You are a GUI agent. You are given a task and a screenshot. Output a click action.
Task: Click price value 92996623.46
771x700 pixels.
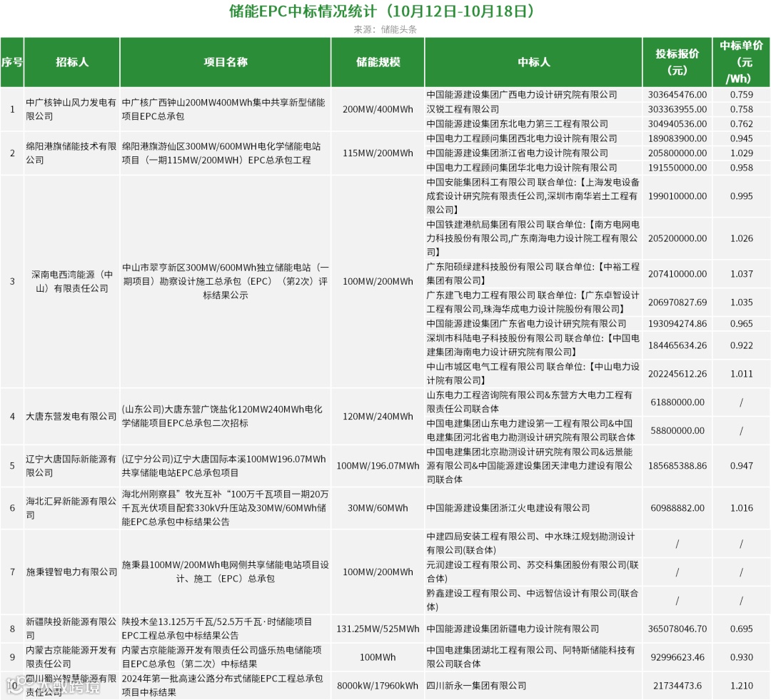click(677, 657)
